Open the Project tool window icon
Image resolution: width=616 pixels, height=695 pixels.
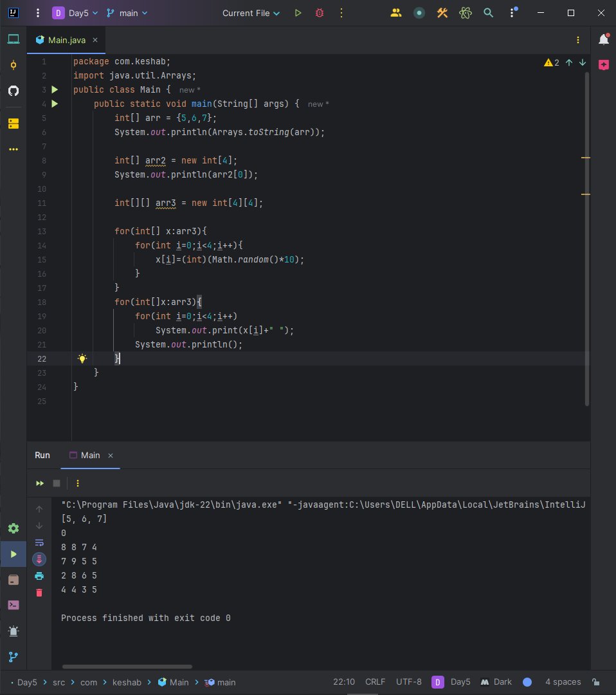14,39
